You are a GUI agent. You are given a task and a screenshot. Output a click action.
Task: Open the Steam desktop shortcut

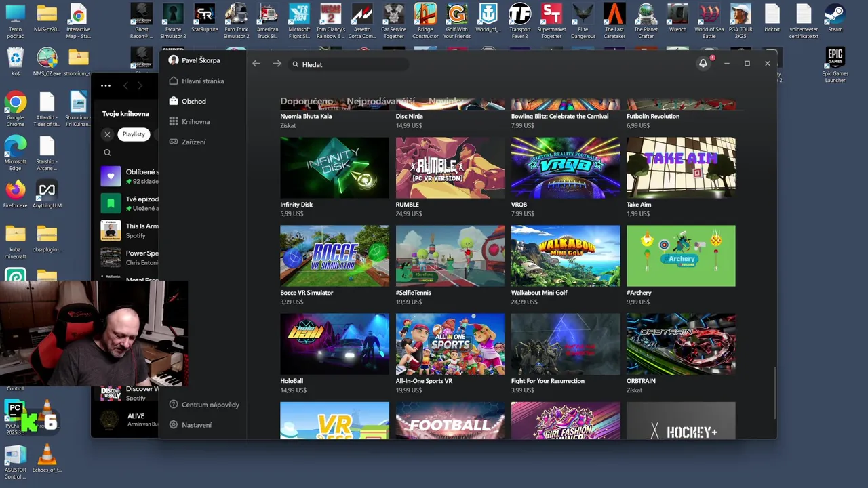click(835, 18)
